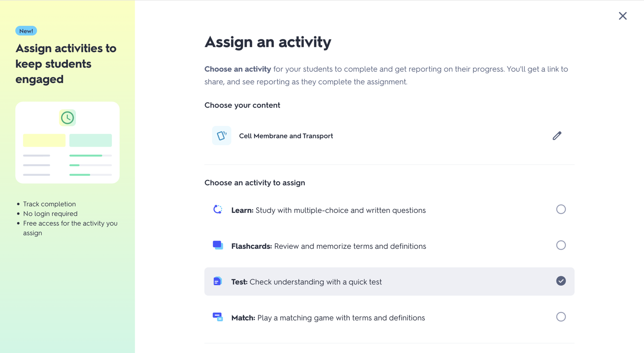This screenshot has height=353, width=644.
Task: Click the "Learn: Study with multiple-choice" text
Action: pyautogui.click(x=328, y=210)
